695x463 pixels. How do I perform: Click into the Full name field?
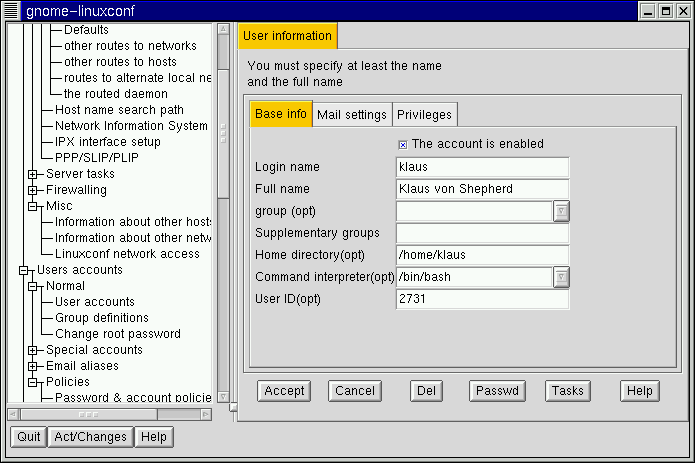(x=482, y=189)
